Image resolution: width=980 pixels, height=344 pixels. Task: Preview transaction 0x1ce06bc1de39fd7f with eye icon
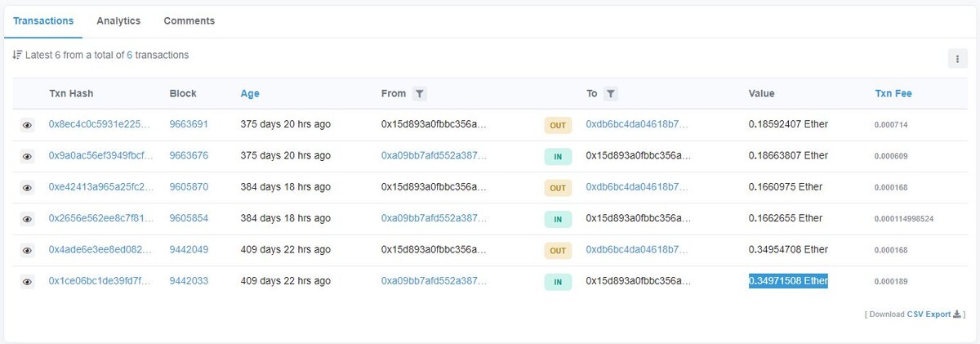click(x=27, y=282)
